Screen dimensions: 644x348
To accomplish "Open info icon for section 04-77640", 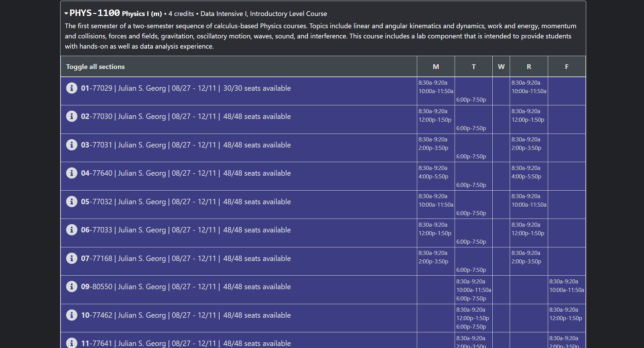I will (x=71, y=173).
